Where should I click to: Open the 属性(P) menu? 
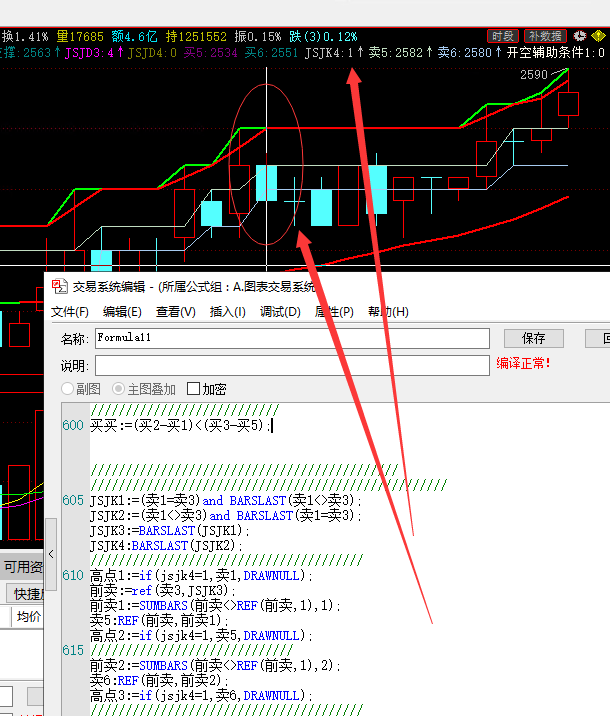coord(334,312)
